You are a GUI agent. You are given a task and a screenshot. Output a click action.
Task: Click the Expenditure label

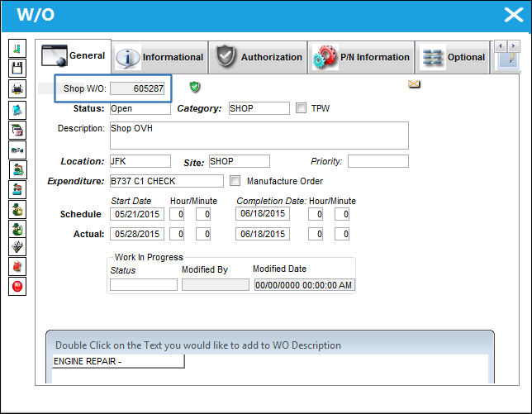[x=76, y=181]
